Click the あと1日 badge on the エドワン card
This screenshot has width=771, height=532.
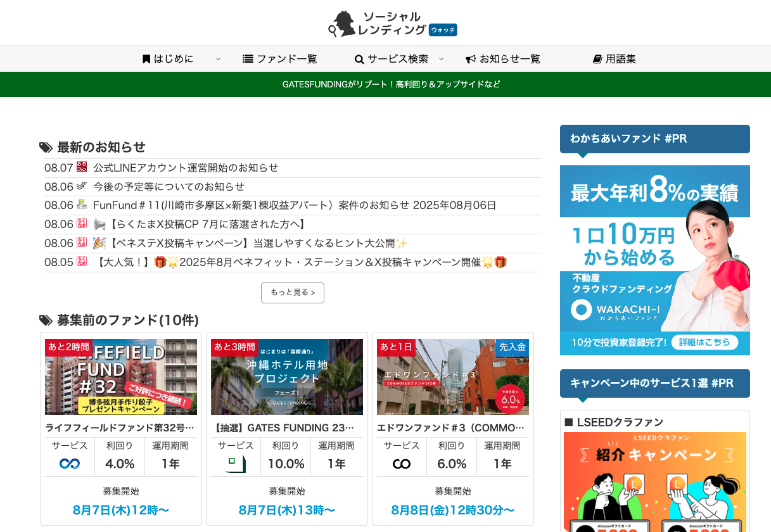396,348
